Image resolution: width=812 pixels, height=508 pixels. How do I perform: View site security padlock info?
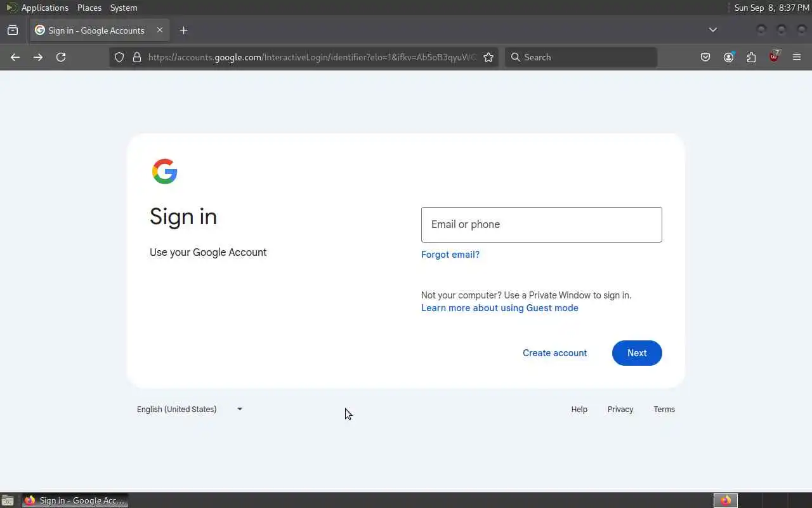click(x=136, y=57)
